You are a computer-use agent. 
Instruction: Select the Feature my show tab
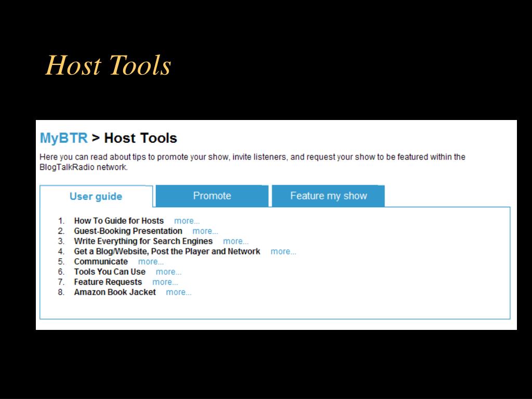pos(328,196)
